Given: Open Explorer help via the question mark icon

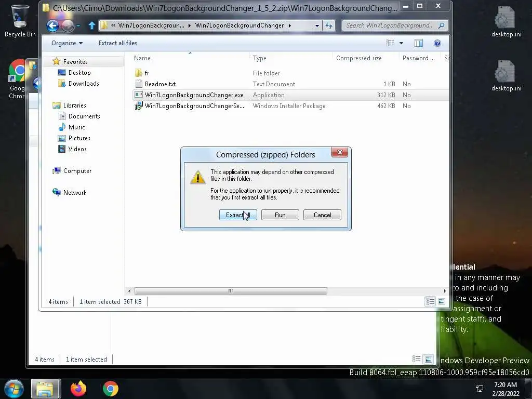Looking at the screenshot, I should [x=437, y=43].
